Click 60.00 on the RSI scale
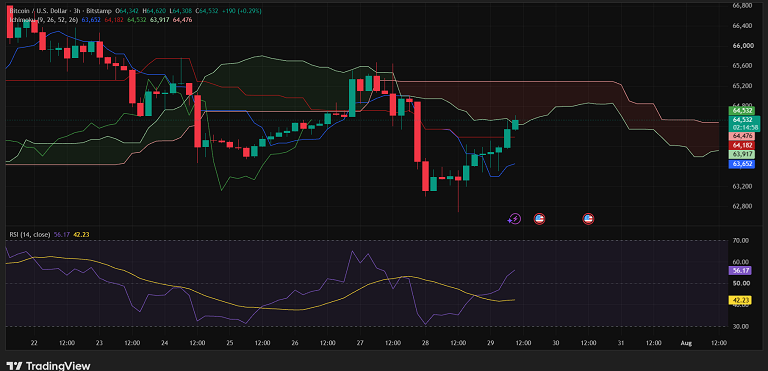 click(742, 262)
